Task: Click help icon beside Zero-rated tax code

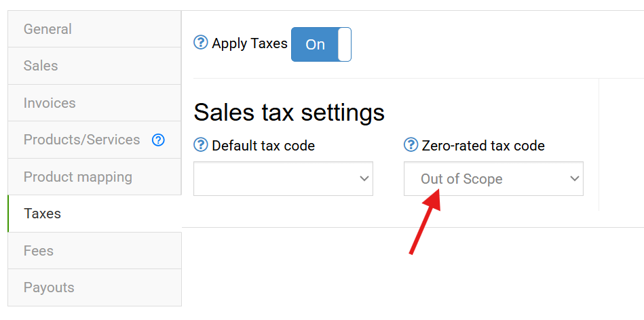Action: 411,145
